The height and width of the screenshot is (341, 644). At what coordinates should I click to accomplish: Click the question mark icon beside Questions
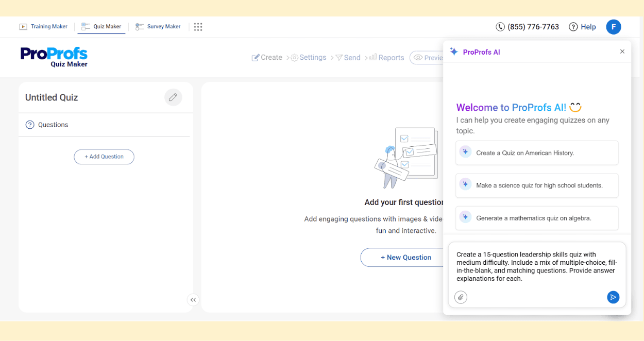point(30,125)
